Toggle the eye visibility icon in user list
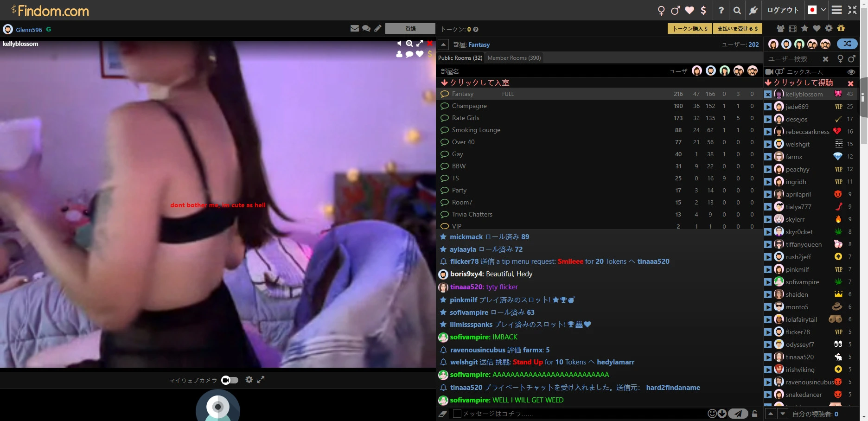Viewport: 868px width, 421px height. pos(851,72)
